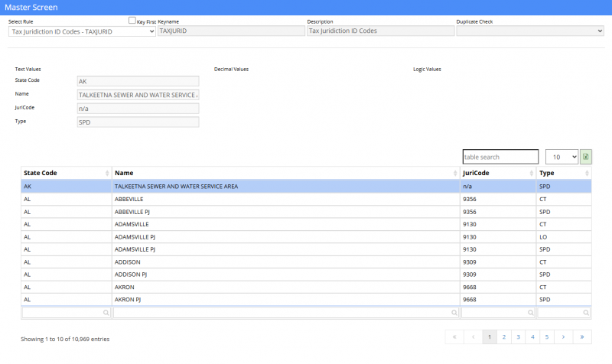The image size is (612, 364).
Task: Go to next page arrow
Action: coord(564,336)
